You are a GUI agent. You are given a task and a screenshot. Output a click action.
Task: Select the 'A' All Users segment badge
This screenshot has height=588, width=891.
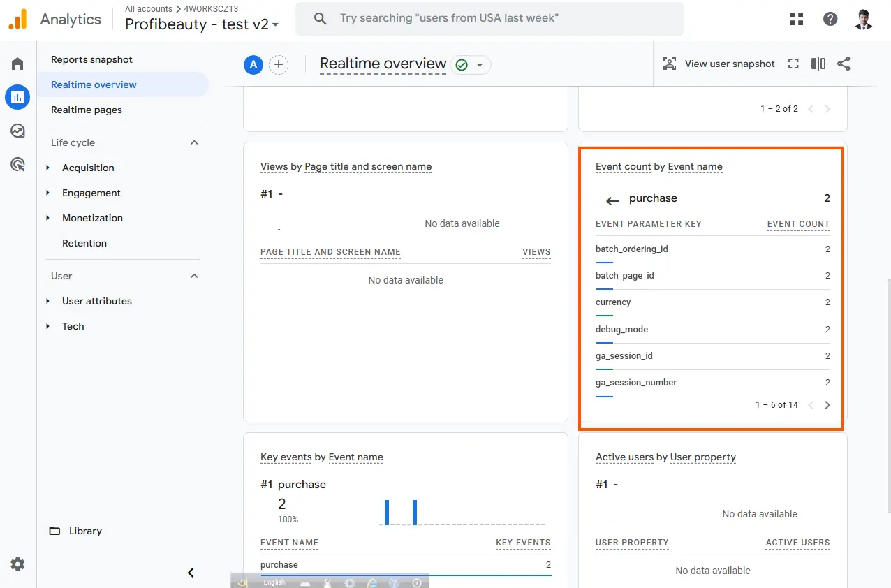click(253, 65)
